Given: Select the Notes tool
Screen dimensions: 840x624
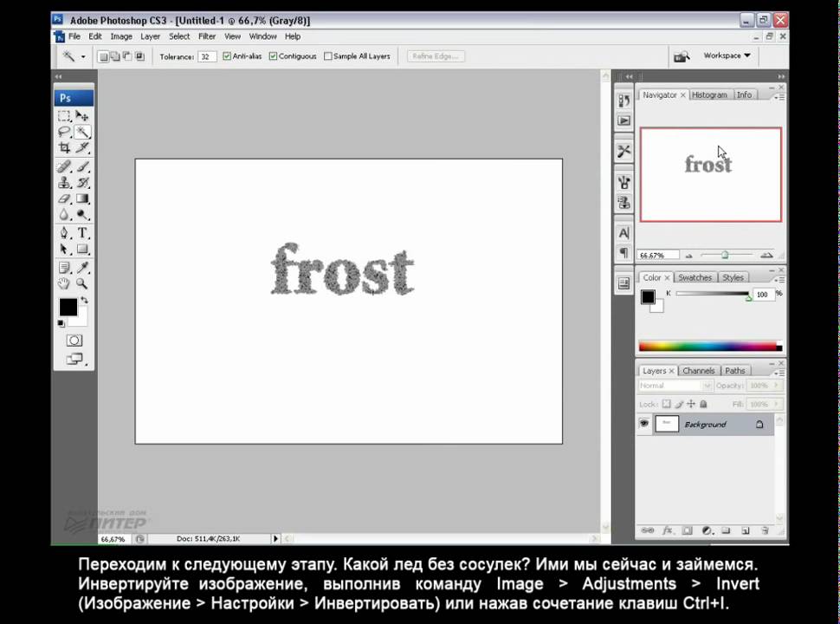Looking at the screenshot, I should [64, 268].
